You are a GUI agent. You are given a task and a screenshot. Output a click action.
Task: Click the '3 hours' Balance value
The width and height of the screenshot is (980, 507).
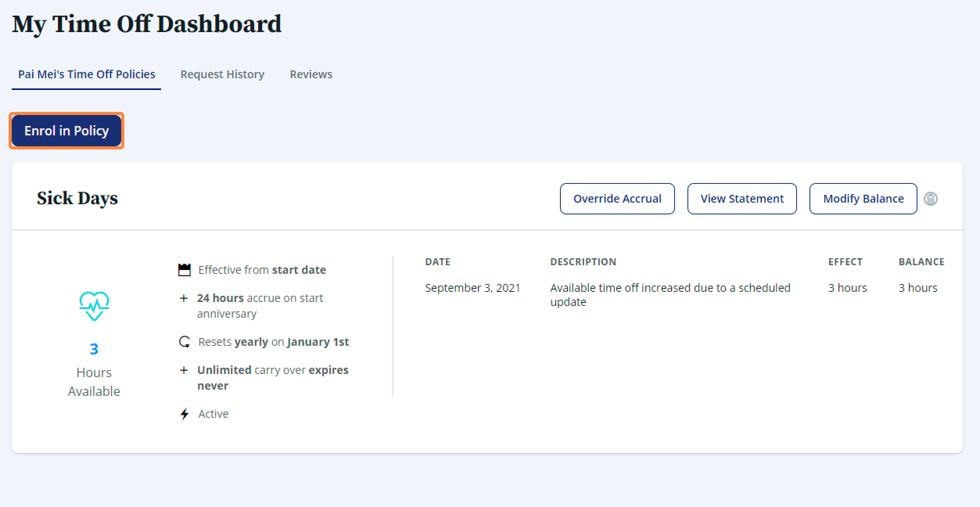(x=918, y=288)
